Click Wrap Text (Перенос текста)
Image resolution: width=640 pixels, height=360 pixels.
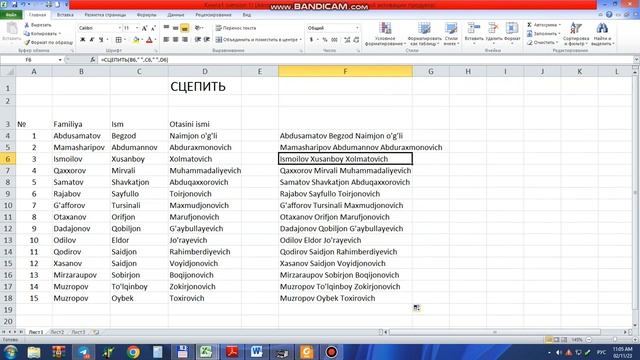click(x=236, y=28)
